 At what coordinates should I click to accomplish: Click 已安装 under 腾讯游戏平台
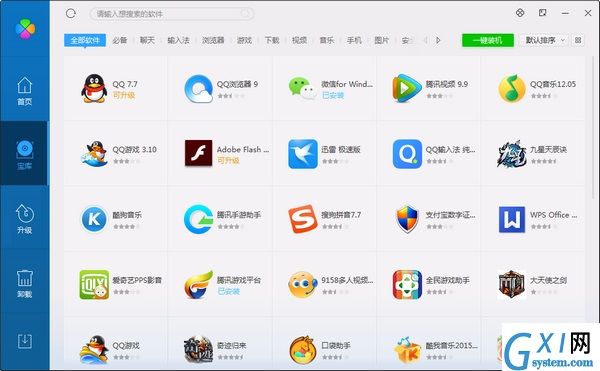click(228, 291)
